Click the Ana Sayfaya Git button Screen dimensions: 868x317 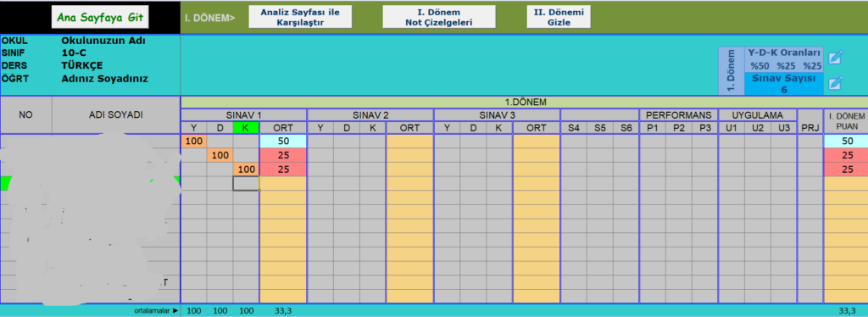pos(100,17)
